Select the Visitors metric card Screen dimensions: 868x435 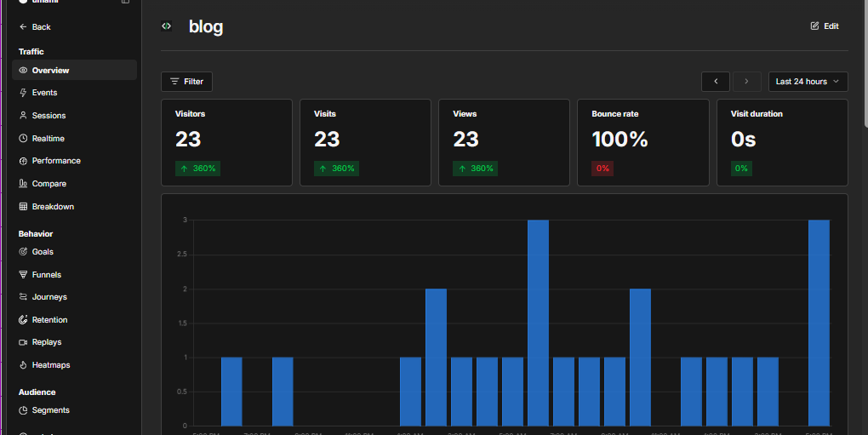pyautogui.click(x=226, y=142)
